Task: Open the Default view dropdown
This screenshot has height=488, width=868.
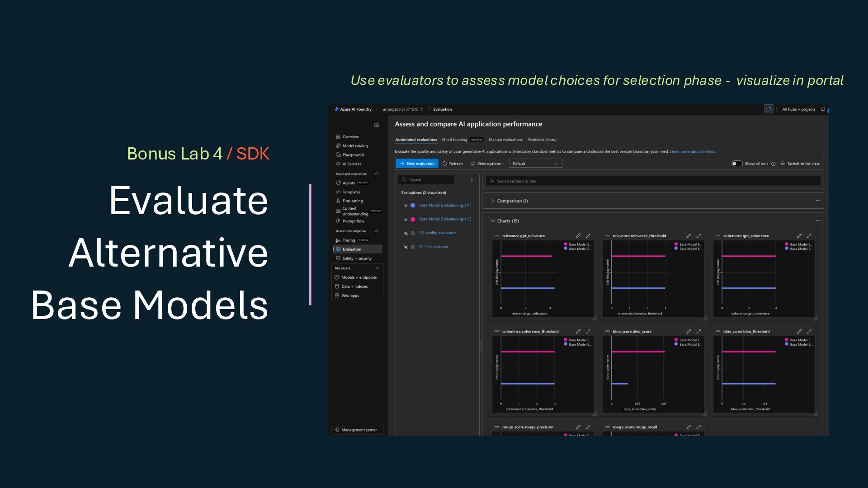Action: pyautogui.click(x=535, y=164)
